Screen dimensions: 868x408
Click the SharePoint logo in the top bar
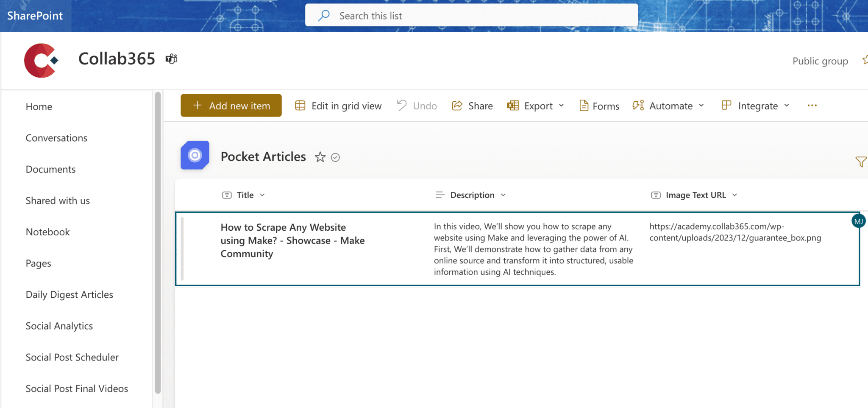pos(35,15)
